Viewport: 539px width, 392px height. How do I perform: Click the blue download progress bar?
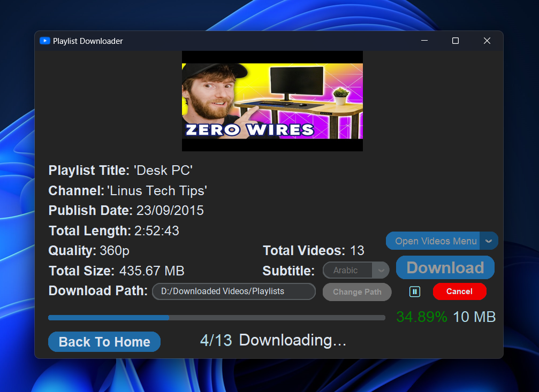click(217, 318)
